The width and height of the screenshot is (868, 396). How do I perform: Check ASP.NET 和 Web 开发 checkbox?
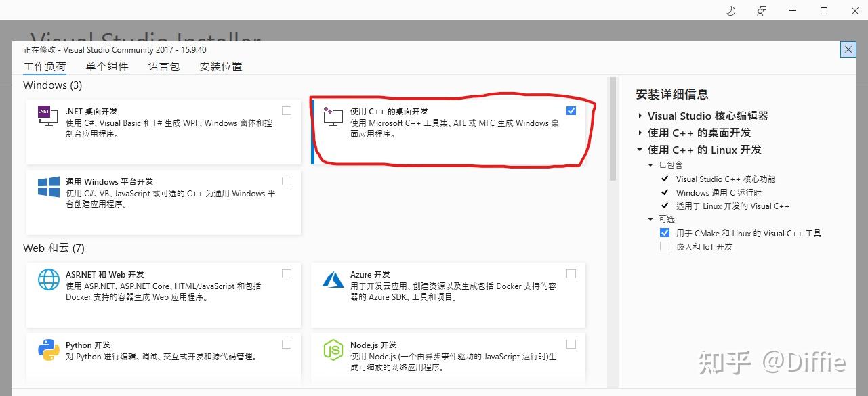click(x=287, y=273)
